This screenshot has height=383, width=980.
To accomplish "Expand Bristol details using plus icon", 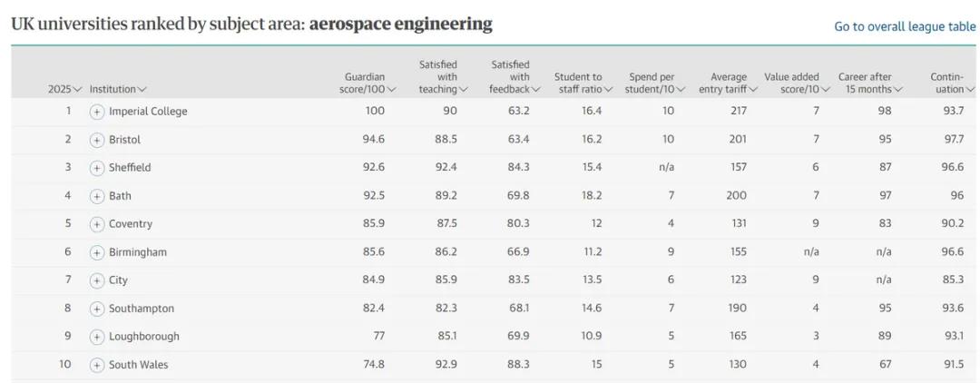I will click(96, 140).
